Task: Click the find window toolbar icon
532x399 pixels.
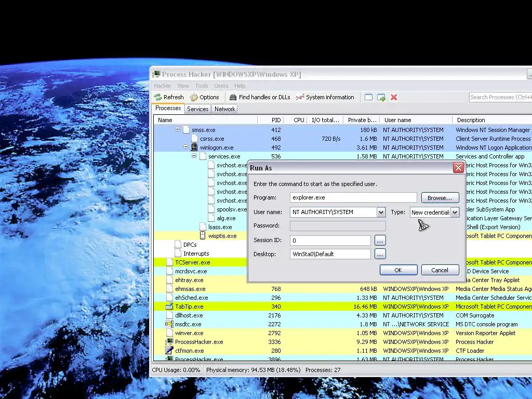Action: click(368, 97)
